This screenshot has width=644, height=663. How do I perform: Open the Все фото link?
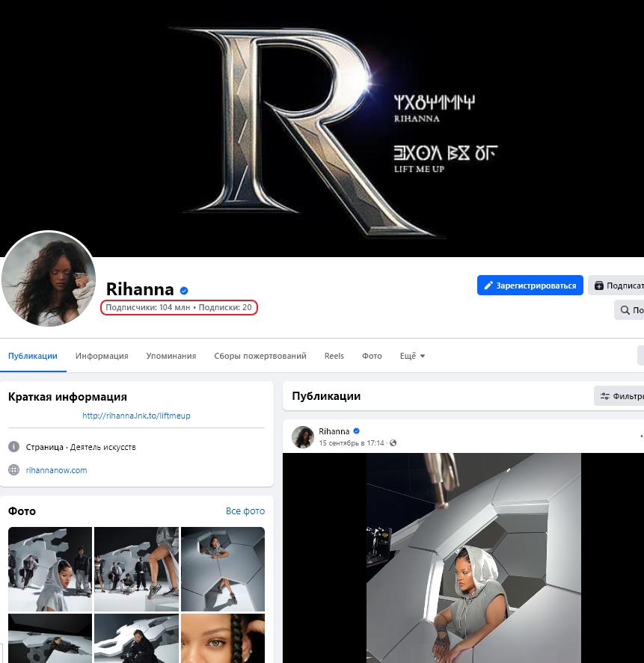click(245, 511)
